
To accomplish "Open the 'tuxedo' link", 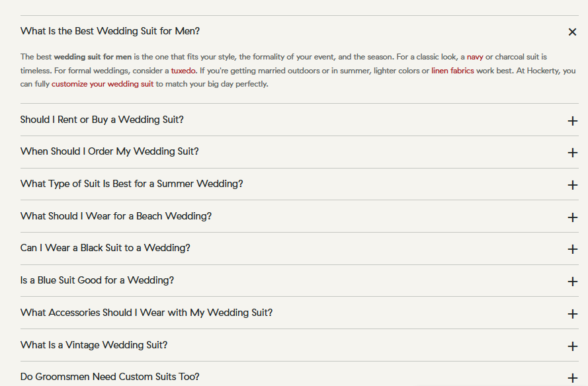I will pyautogui.click(x=183, y=71).
